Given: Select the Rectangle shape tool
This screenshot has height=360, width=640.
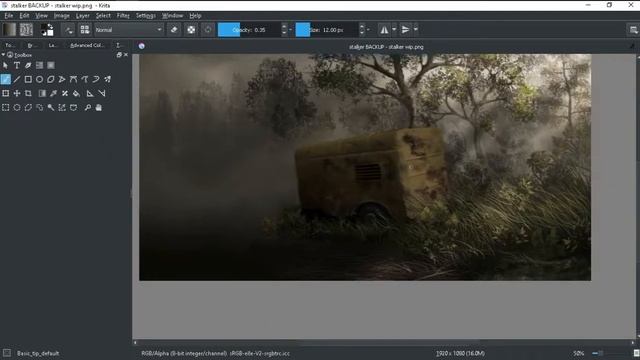Looking at the screenshot, I should tap(28, 79).
